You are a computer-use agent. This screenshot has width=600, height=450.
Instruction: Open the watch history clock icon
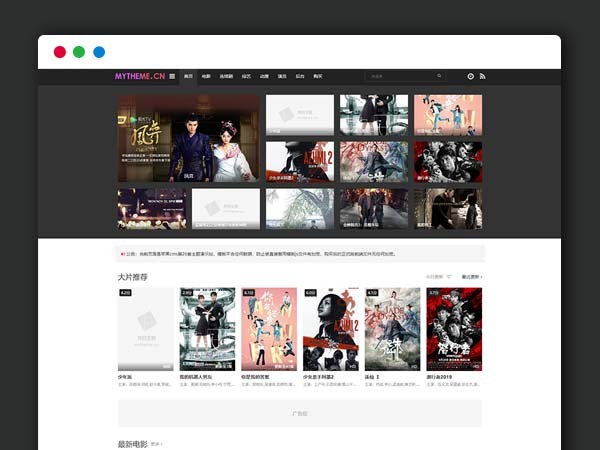point(470,76)
